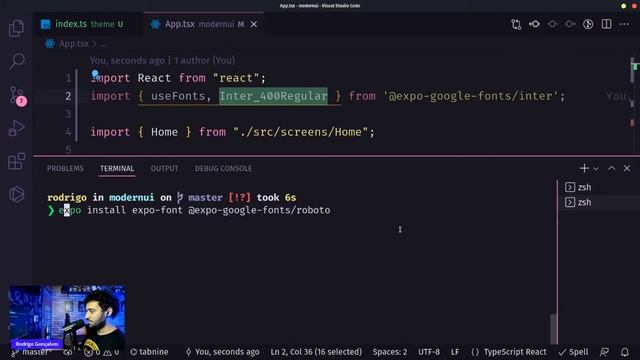Go to previous change icon in editor toolbar

[x=534, y=24]
